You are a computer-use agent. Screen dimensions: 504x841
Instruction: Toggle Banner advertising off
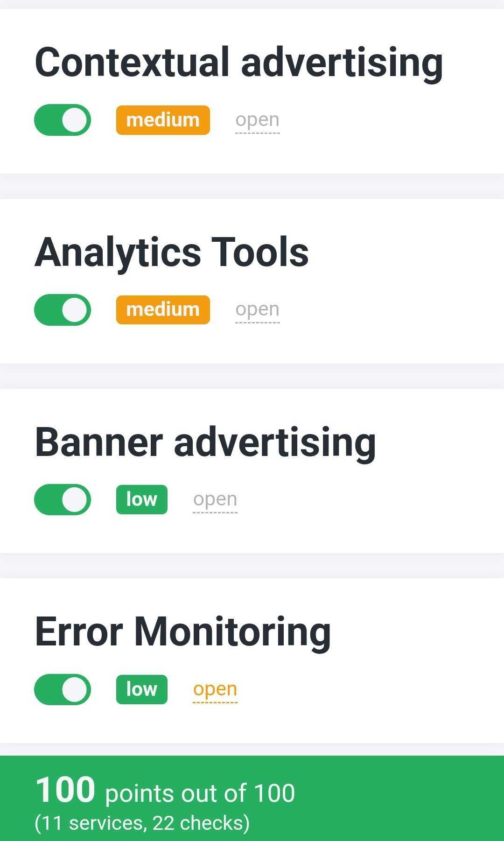coord(63,499)
